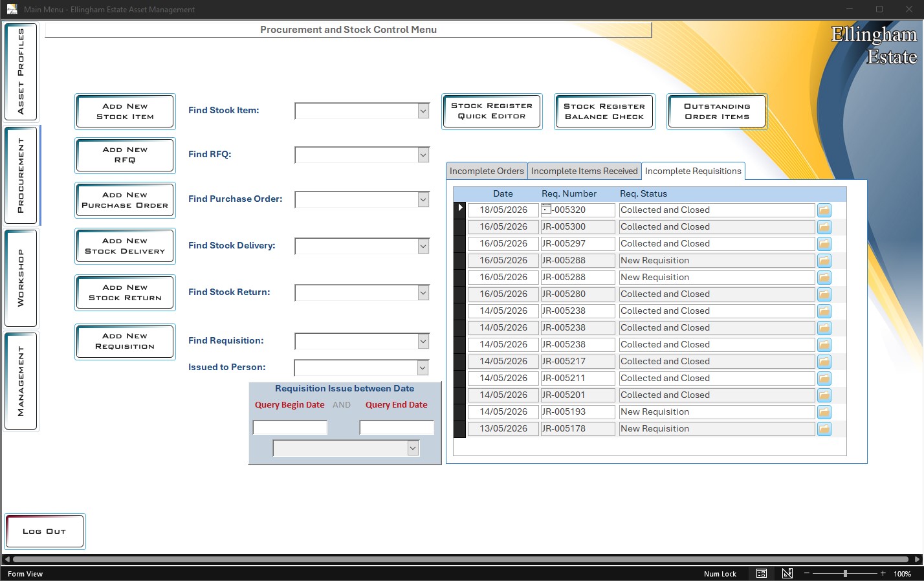Adjust the zoom slider in status bar
The width and height of the screenshot is (924, 581).
coord(845,574)
